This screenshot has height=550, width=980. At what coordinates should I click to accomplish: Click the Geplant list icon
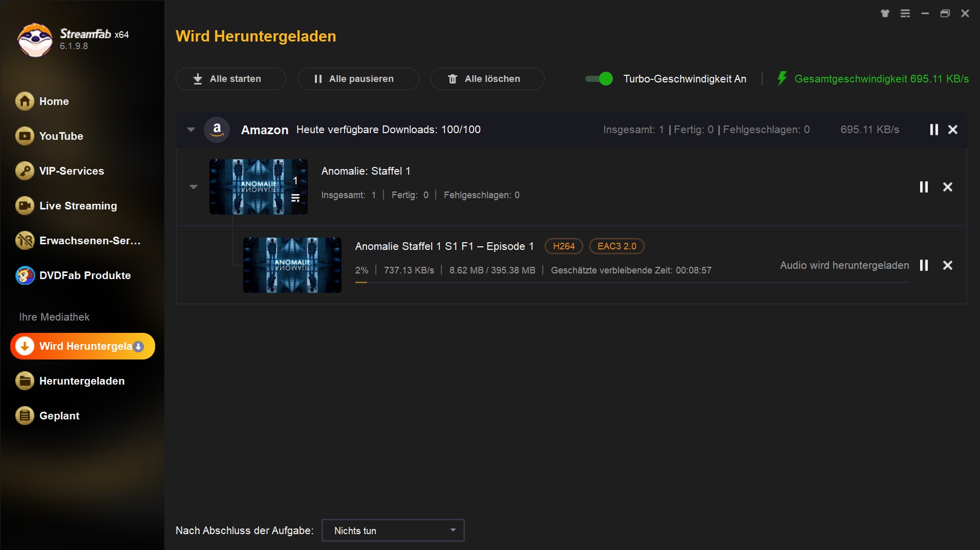(25, 416)
